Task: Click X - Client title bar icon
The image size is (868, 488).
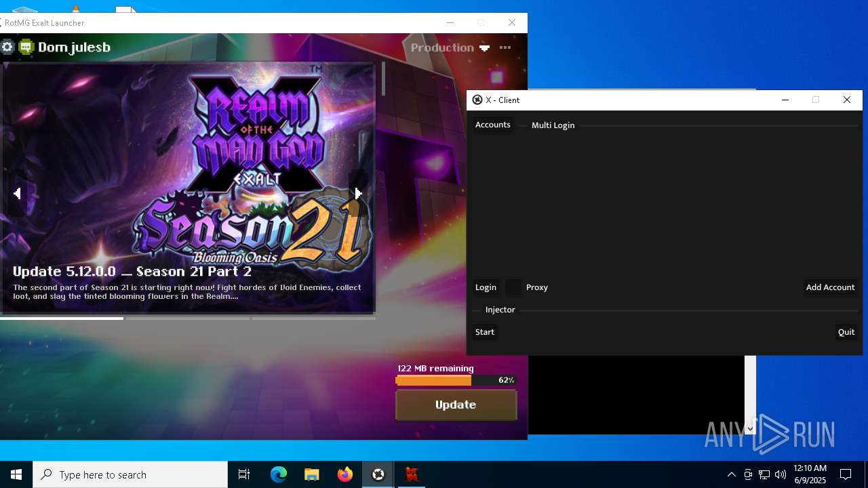Action: (477, 100)
